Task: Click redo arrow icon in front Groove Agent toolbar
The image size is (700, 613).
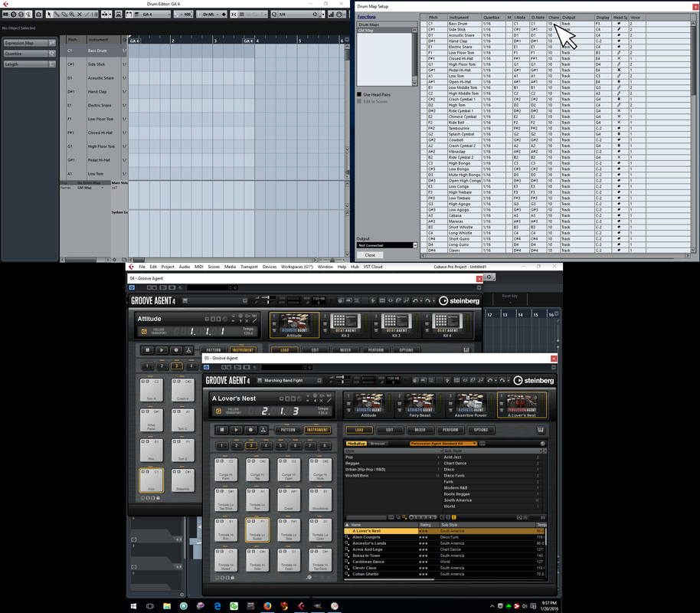Action: pyautogui.click(x=502, y=380)
